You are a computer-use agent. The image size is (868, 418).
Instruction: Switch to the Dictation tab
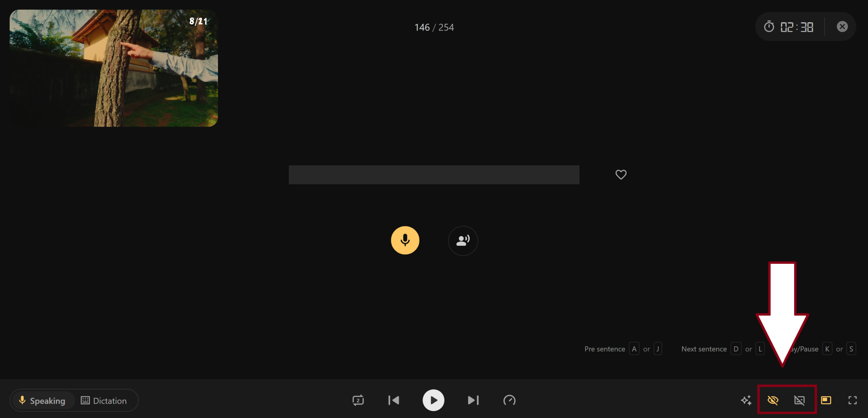click(x=104, y=400)
